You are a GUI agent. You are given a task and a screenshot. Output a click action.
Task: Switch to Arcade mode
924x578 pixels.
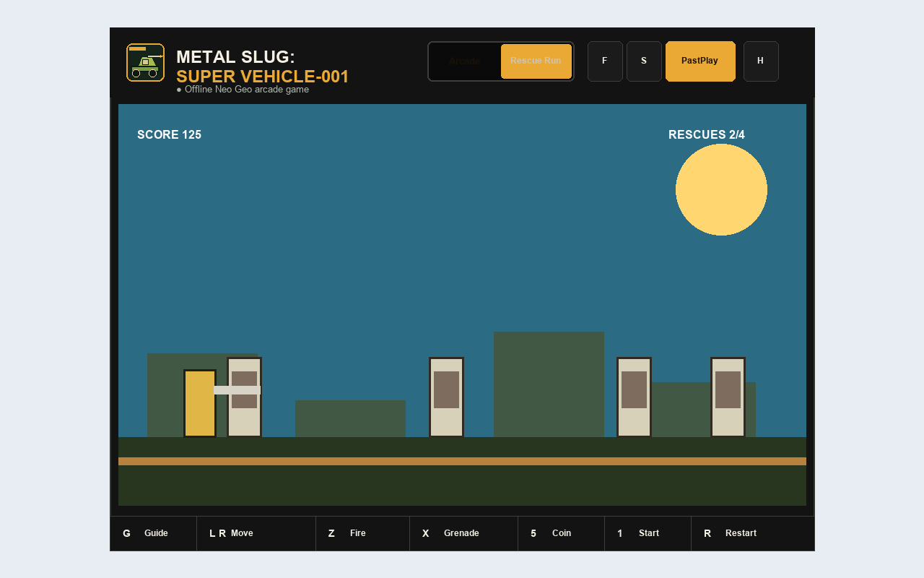(x=464, y=61)
